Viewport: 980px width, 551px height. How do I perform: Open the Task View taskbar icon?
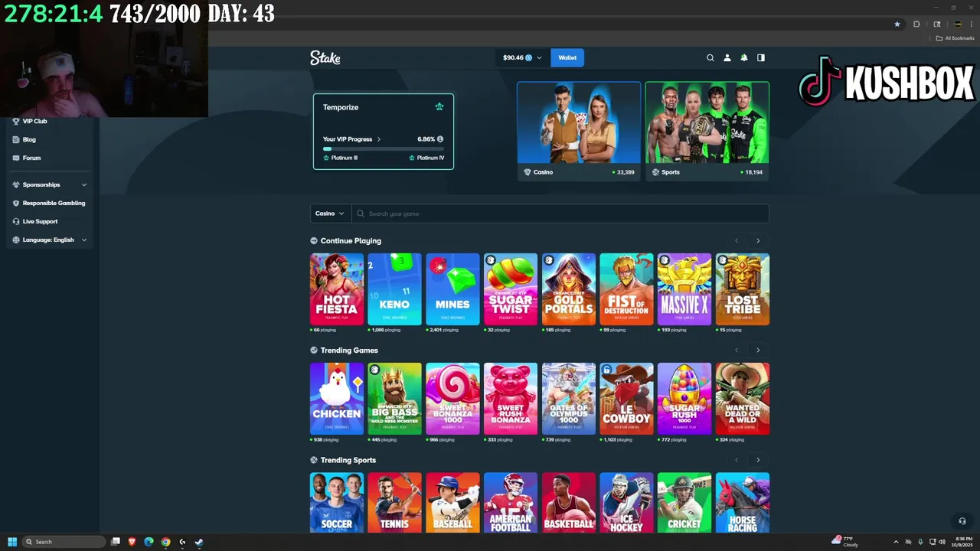[116, 542]
